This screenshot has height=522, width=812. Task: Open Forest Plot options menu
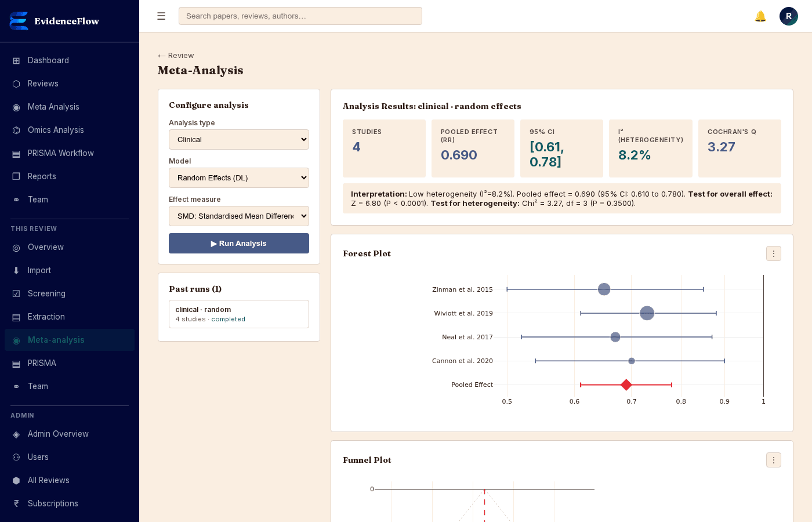pyautogui.click(x=774, y=253)
